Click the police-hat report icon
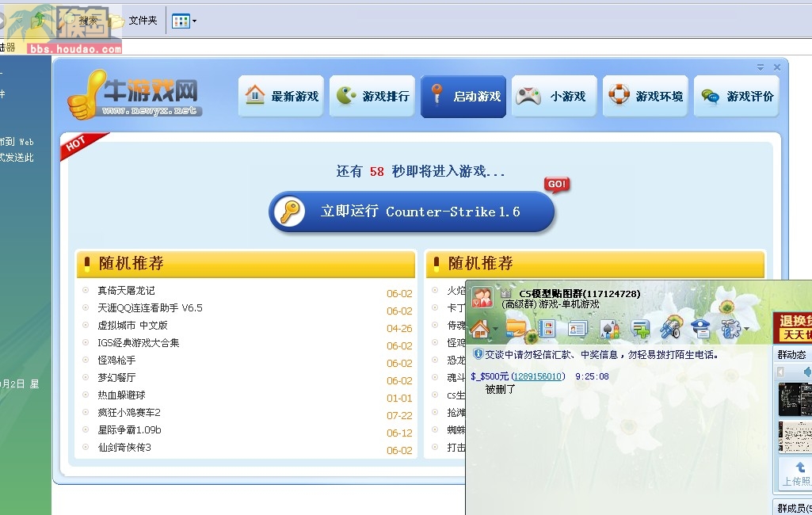812x515 pixels. (700, 329)
